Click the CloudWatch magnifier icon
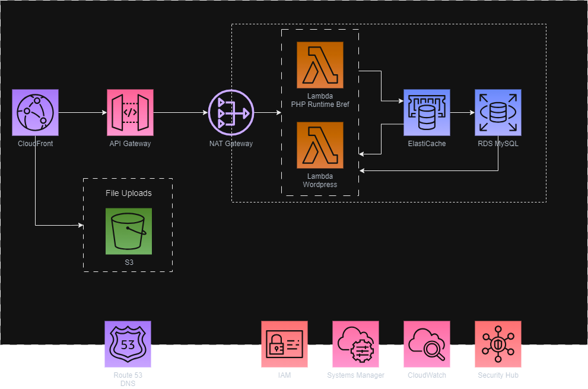The height and width of the screenshot is (389, 588). 427,344
